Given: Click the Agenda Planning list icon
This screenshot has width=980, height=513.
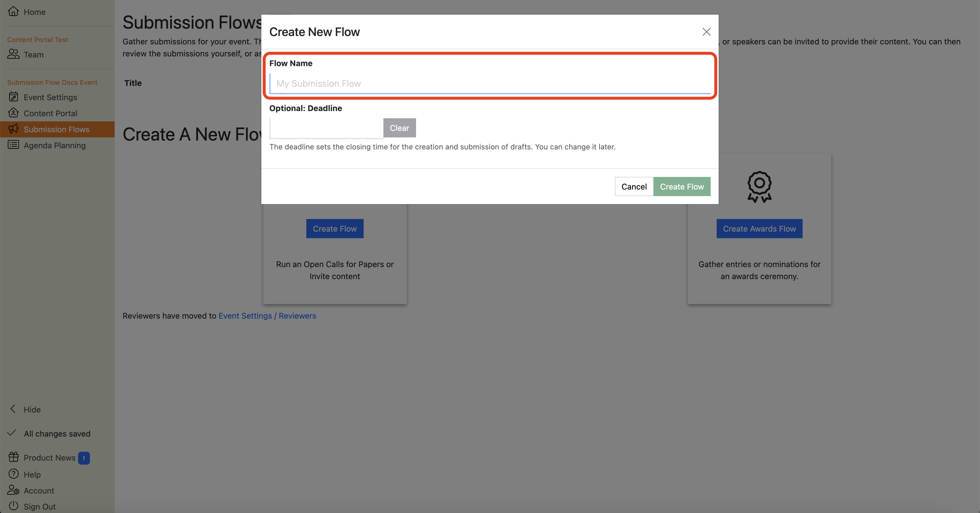Looking at the screenshot, I should click(13, 145).
